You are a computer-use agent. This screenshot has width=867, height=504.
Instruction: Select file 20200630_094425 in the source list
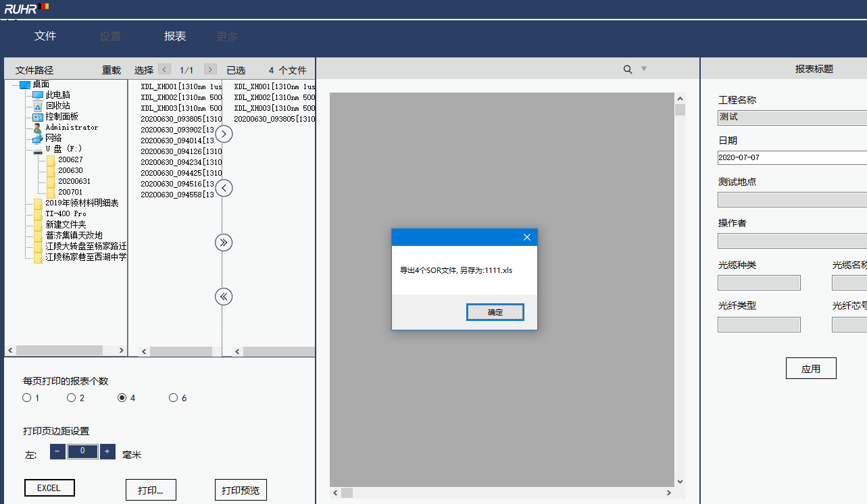[x=181, y=173]
